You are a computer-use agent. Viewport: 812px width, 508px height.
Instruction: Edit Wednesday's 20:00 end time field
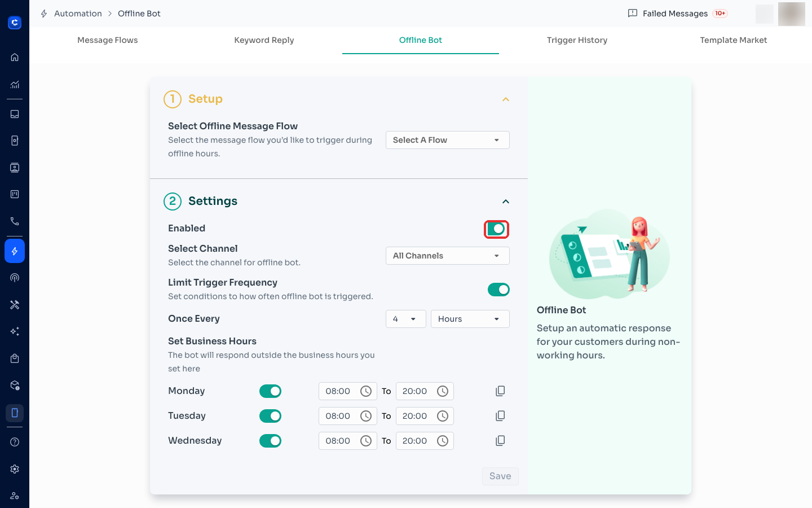click(x=425, y=441)
